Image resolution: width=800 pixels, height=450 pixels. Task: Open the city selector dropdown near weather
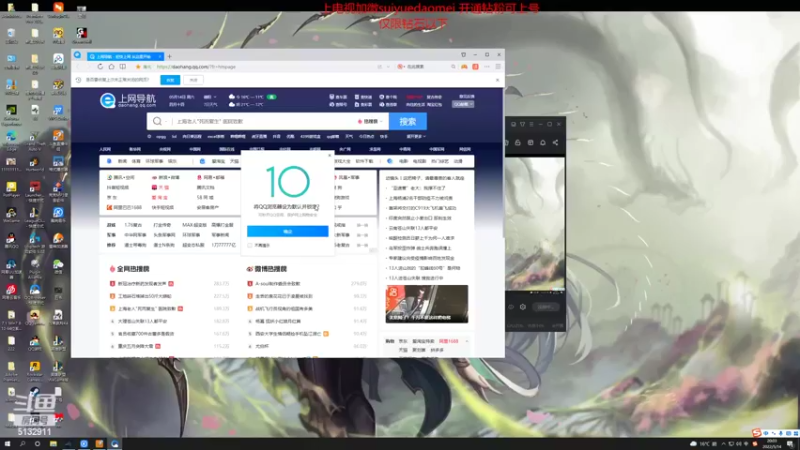pyautogui.click(x=210, y=97)
